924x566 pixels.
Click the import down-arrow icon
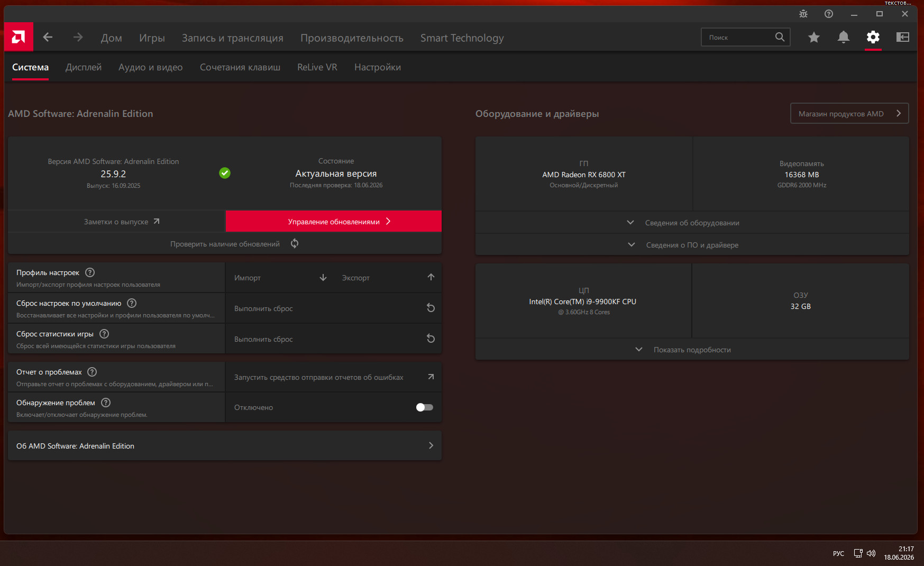click(x=323, y=278)
